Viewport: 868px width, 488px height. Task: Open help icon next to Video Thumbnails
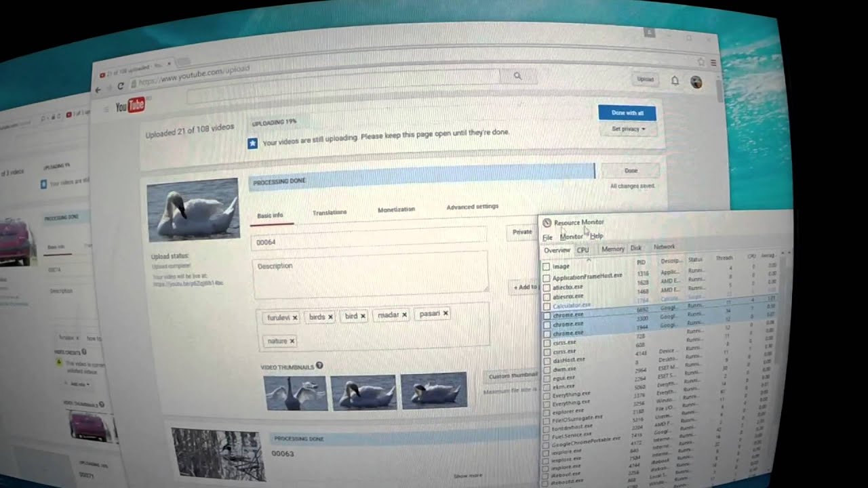tap(319, 365)
